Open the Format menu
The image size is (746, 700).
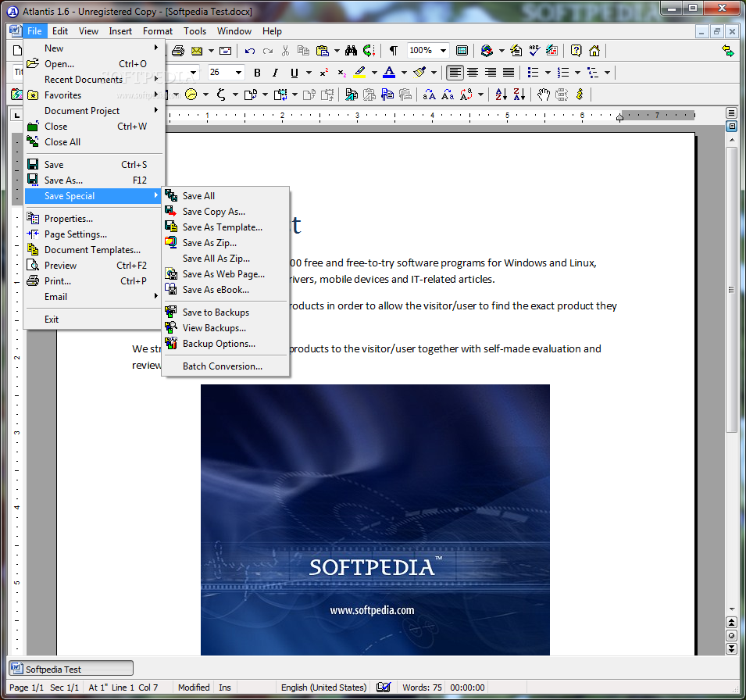pyautogui.click(x=158, y=31)
